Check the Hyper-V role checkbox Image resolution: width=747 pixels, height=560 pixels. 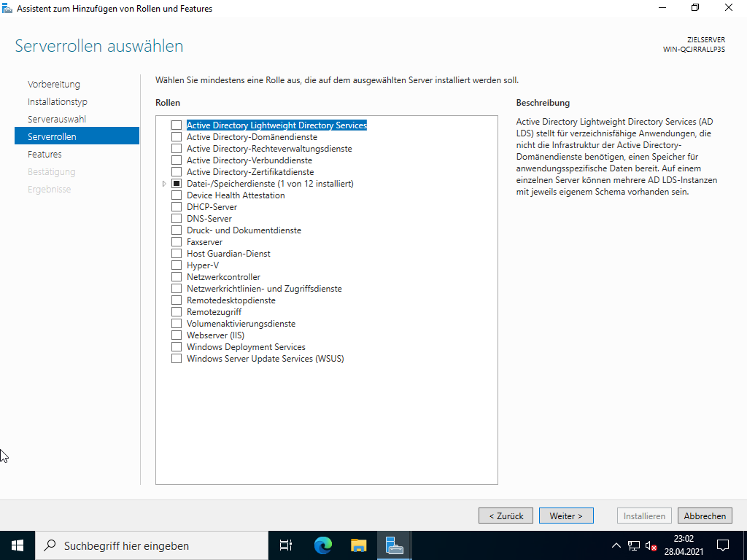coord(176,265)
